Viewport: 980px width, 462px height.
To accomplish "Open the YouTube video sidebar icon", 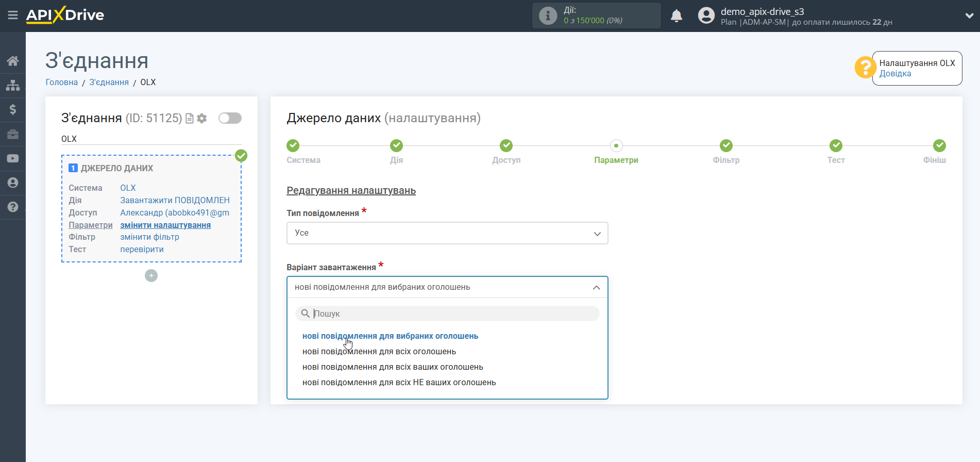I will pos(13,158).
